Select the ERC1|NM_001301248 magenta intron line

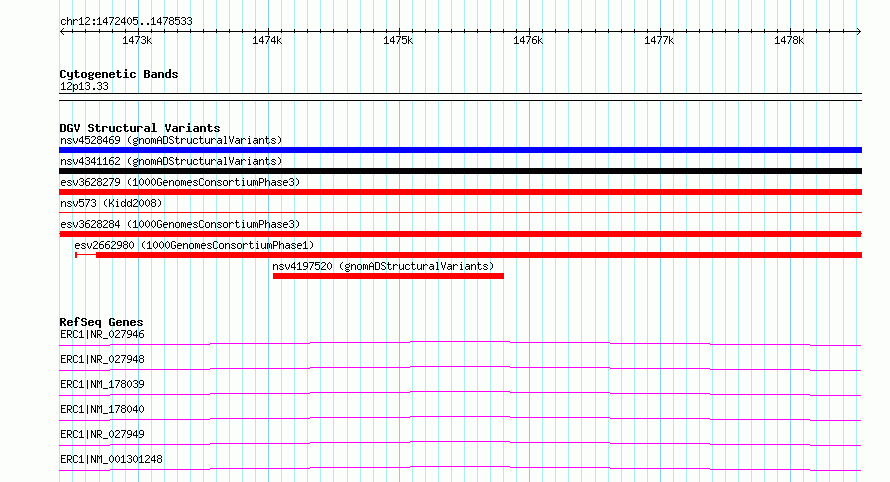[460, 467]
